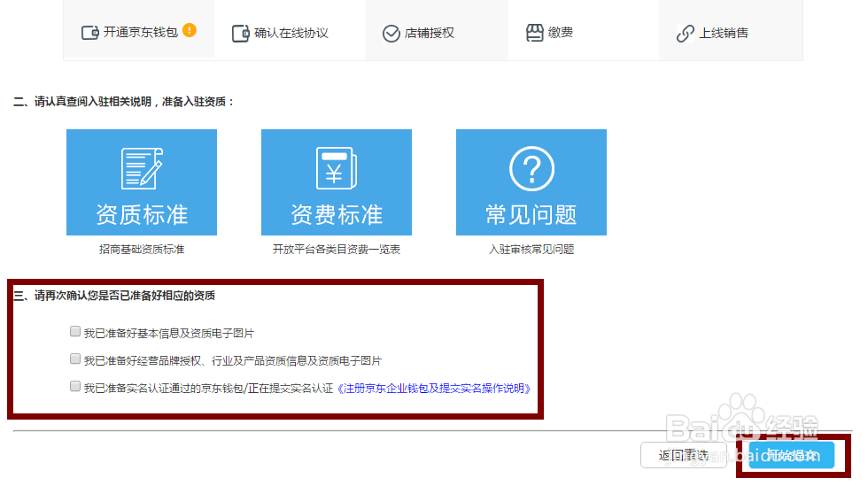Click the chain link icon beside 上线销售
This screenshot has width=868, height=486.
click(x=686, y=34)
